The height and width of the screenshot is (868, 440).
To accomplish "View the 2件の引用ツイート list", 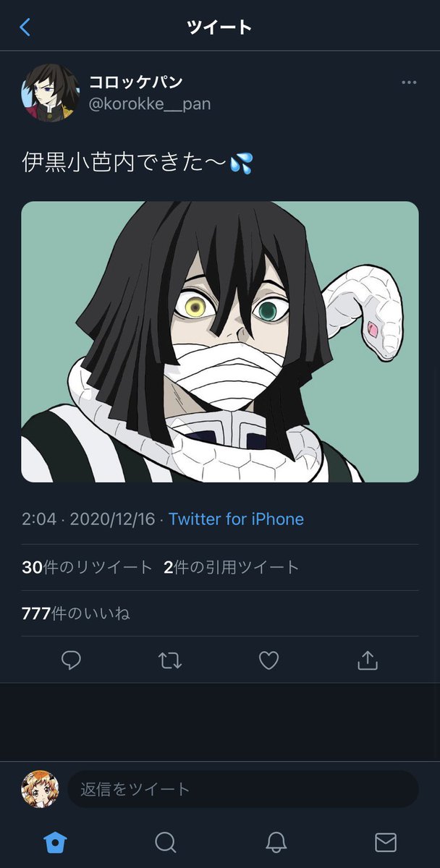I will coord(232,567).
